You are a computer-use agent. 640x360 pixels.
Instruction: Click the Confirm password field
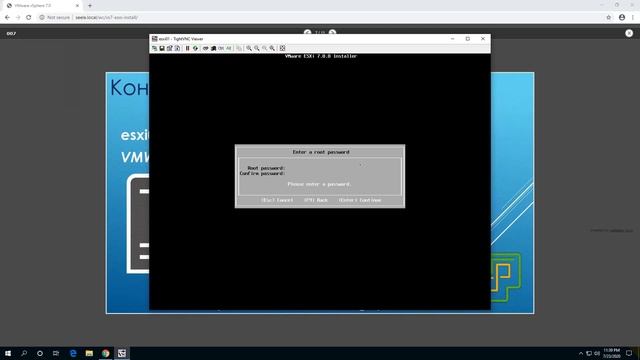pos(342,173)
